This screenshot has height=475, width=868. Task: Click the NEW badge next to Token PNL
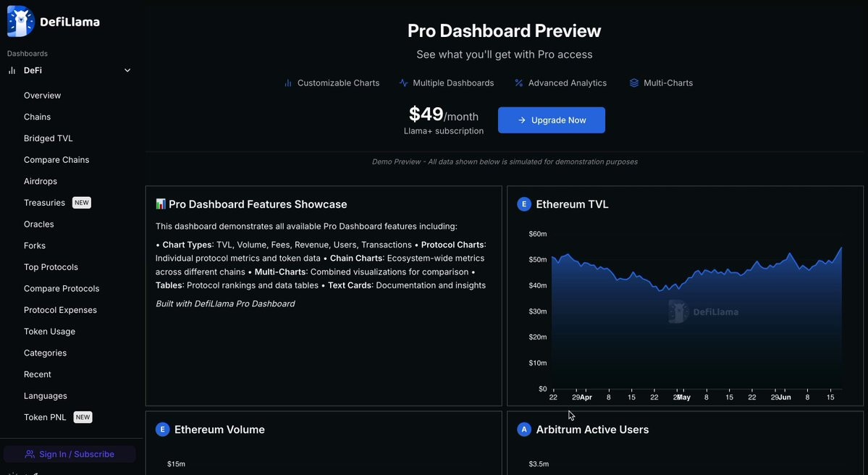tap(83, 417)
